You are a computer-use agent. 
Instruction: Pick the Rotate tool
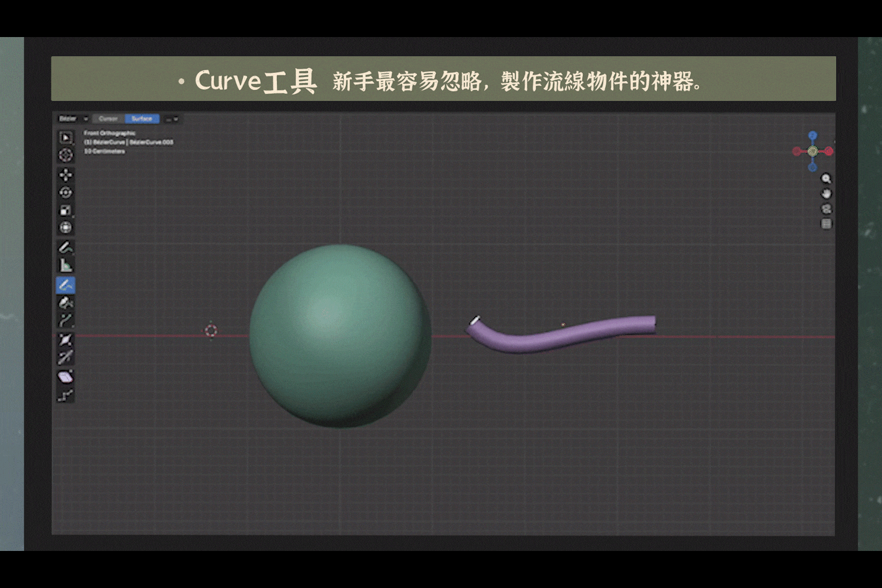pyautogui.click(x=65, y=192)
